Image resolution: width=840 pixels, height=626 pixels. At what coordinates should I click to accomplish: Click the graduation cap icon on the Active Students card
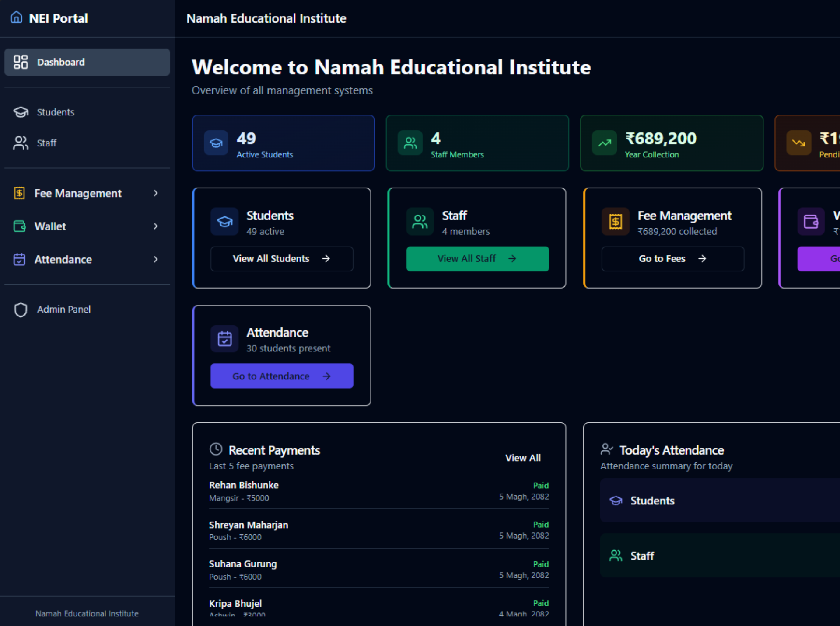[x=216, y=143]
